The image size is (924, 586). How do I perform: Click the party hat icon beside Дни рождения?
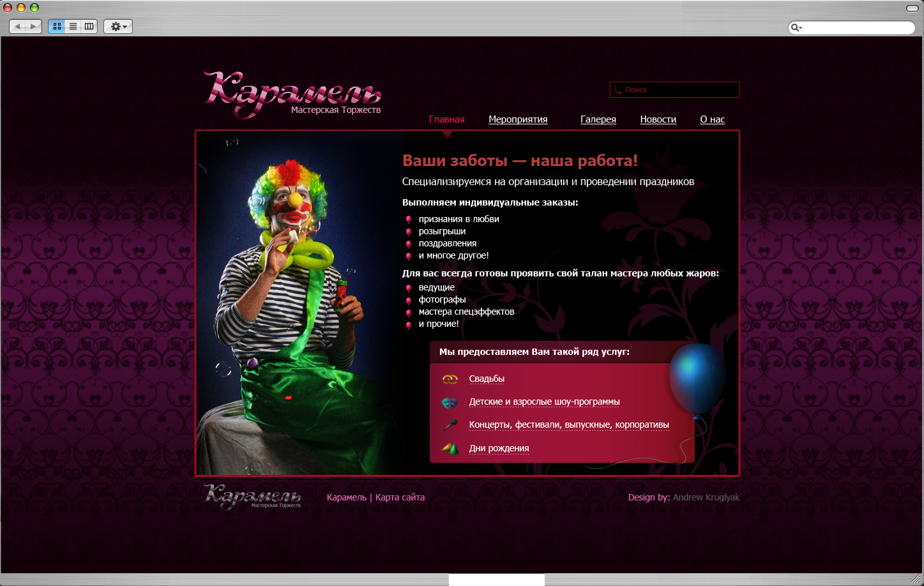click(x=450, y=447)
